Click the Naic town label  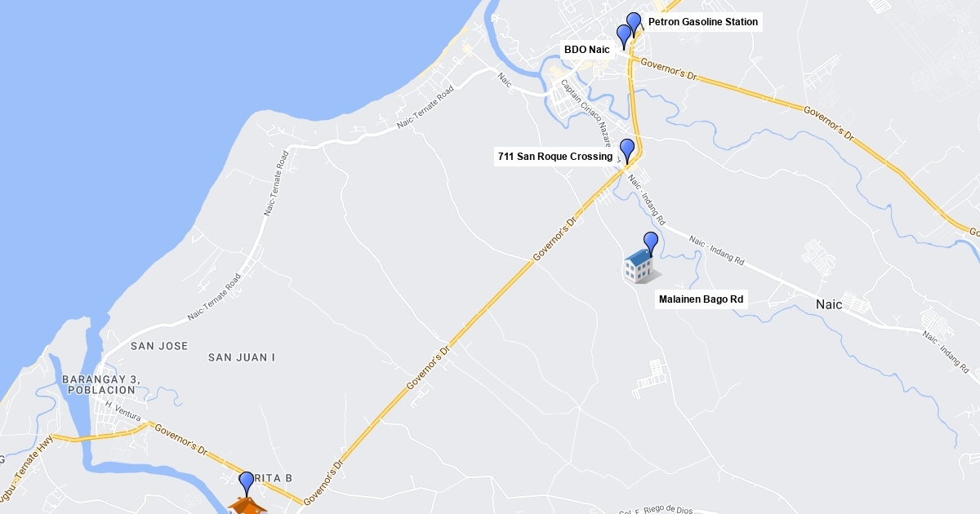click(x=829, y=304)
